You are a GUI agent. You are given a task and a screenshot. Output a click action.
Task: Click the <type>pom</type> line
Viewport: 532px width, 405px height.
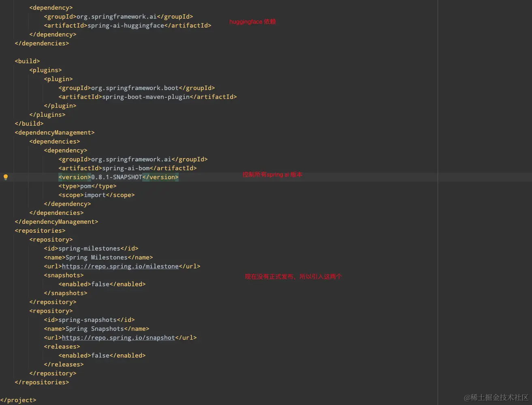pyautogui.click(x=88, y=186)
